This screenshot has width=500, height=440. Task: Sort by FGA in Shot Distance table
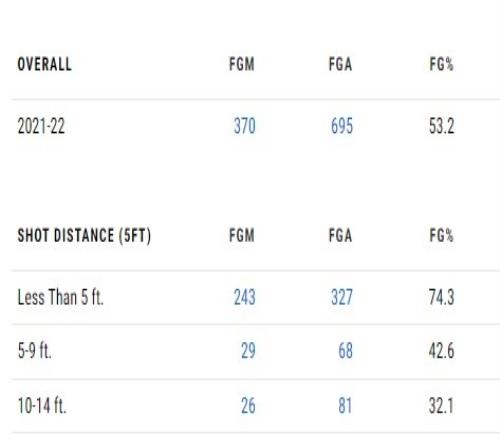coord(340,235)
